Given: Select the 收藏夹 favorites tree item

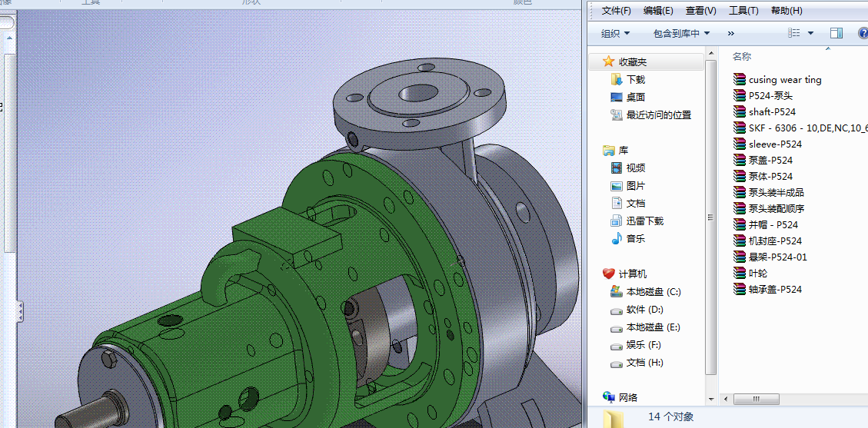Looking at the screenshot, I should coord(633,61).
